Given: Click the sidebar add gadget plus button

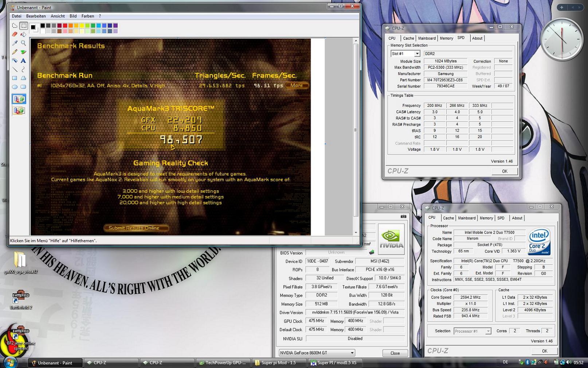Looking at the screenshot, I should click(561, 7).
